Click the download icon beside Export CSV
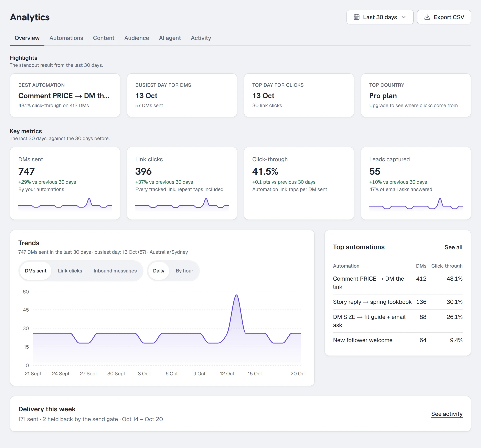Image resolution: width=481 pixels, height=448 pixels. (x=427, y=17)
